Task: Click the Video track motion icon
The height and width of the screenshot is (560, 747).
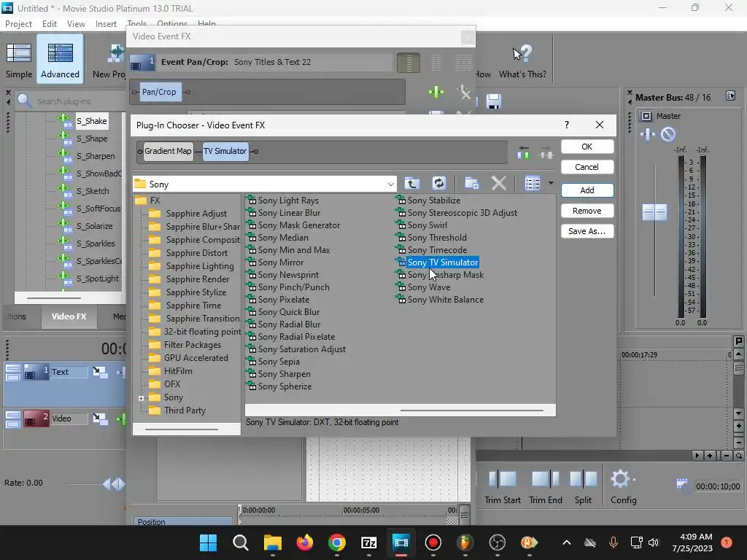Action: pyautogui.click(x=100, y=419)
